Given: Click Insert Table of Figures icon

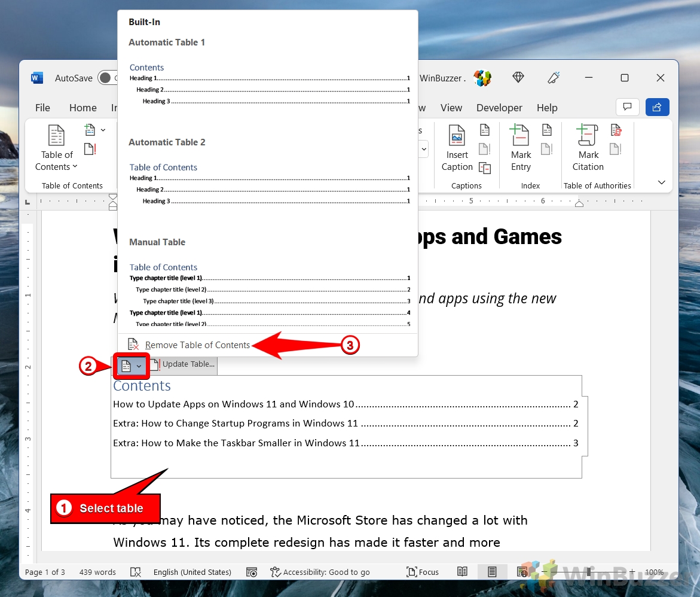Looking at the screenshot, I should [x=485, y=130].
